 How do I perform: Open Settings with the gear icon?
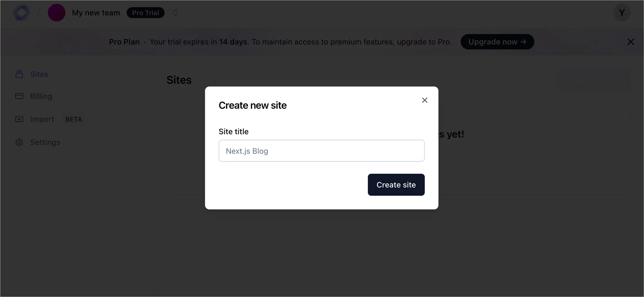19,142
